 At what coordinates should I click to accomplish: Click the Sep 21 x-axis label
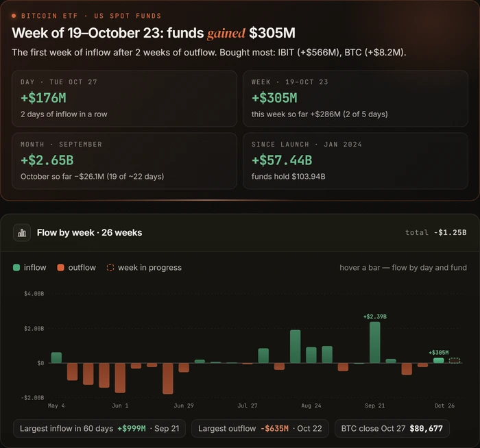tap(375, 406)
